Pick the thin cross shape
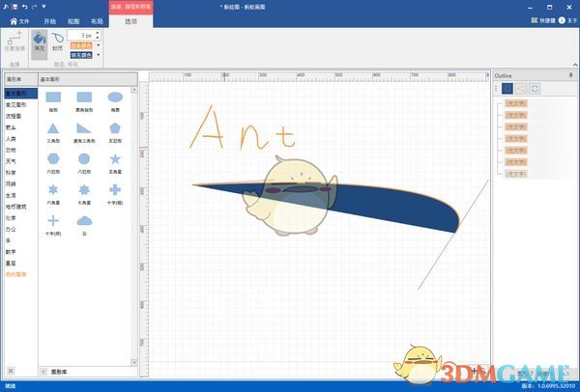The width and height of the screenshot is (580, 392). [53, 221]
